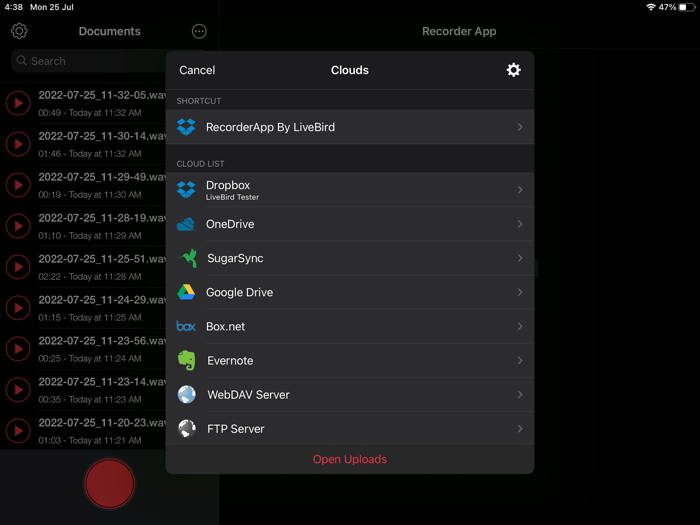Tap the Wi-Fi status icon

[x=651, y=7]
